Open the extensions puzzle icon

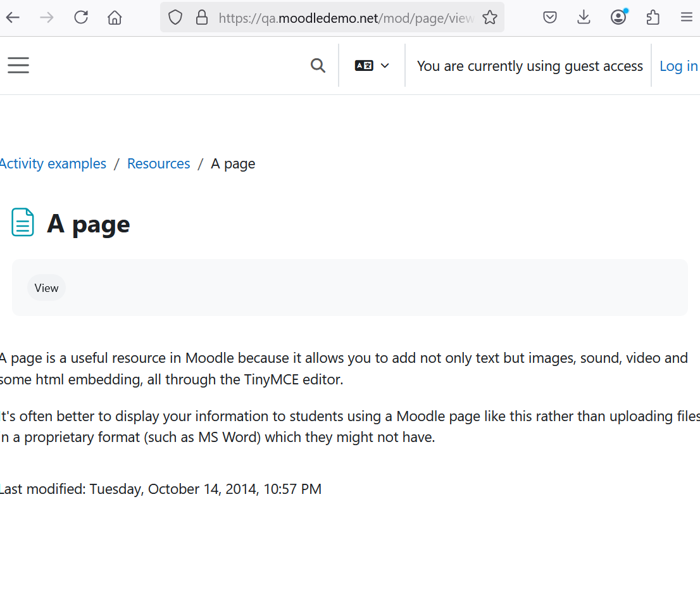(x=653, y=18)
